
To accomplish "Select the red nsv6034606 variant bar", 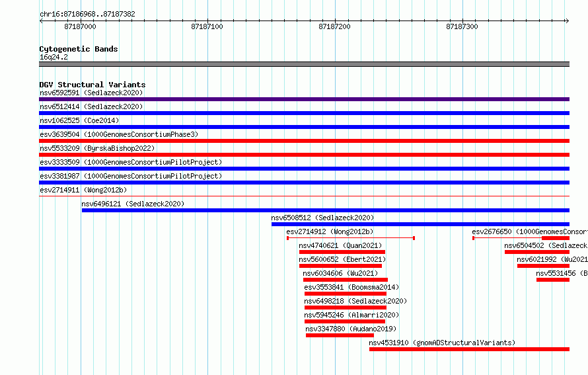I will [346, 280].
